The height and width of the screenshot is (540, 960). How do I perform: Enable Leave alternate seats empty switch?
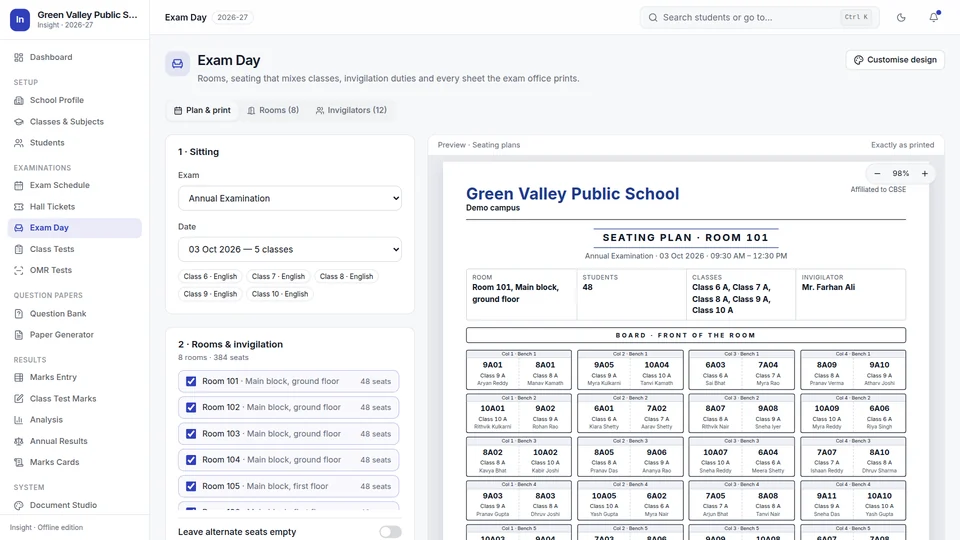tap(390, 532)
